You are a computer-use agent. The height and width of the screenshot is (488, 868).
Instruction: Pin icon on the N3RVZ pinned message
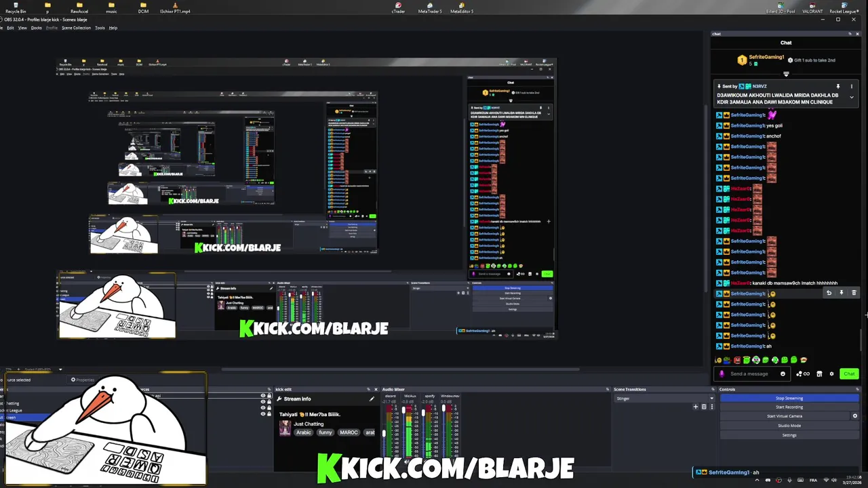point(838,86)
